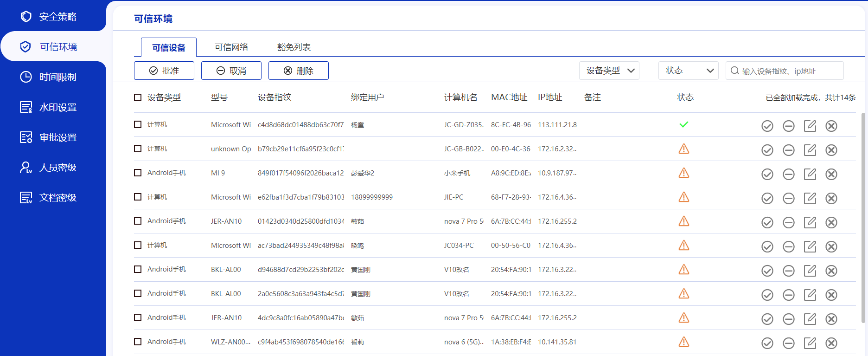The image size is (868, 356).
Task: Cancel icon for fingerprint d94688d7cd29 row
Action: [x=789, y=271]
